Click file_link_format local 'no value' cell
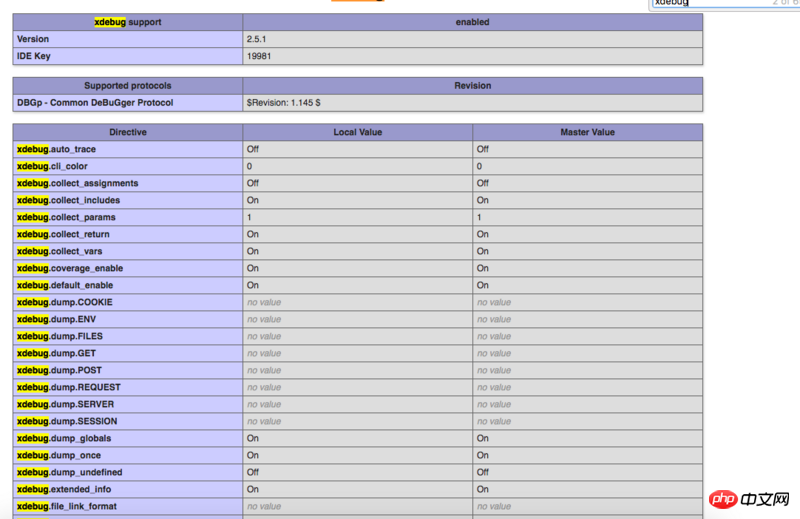The height and width of the screenshot is (519, 800). [x=358, y=506]
